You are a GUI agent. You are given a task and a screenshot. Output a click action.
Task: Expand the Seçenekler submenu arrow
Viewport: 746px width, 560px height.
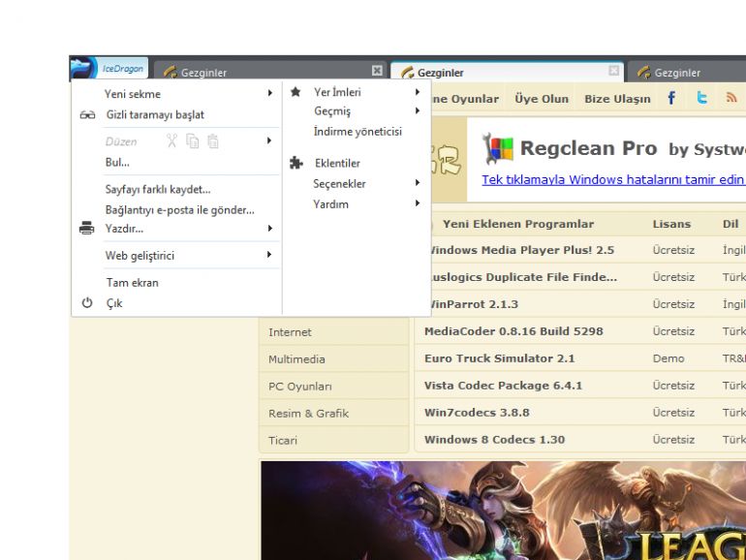coord(418,183)
